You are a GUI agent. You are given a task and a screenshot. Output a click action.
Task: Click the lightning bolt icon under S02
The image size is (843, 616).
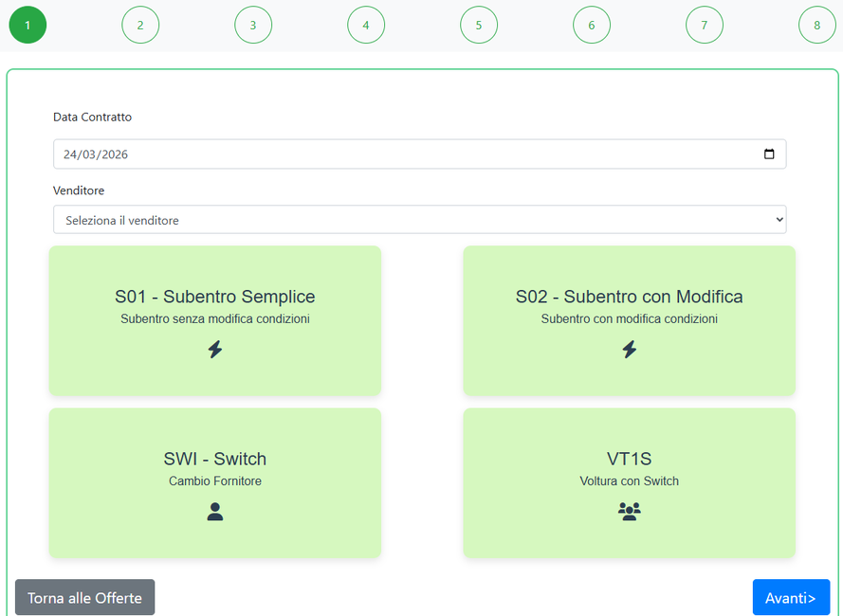pyautogui.click(x=630, y=350)
